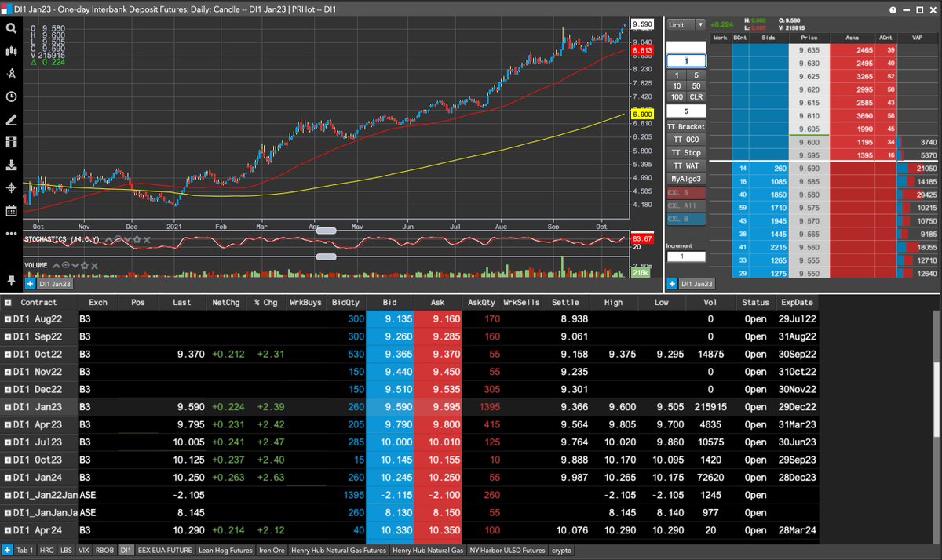Image resolution: width=942 pixels, height=560 pixels.
Task: Click the TT Bracket order button
Action: 686,126
